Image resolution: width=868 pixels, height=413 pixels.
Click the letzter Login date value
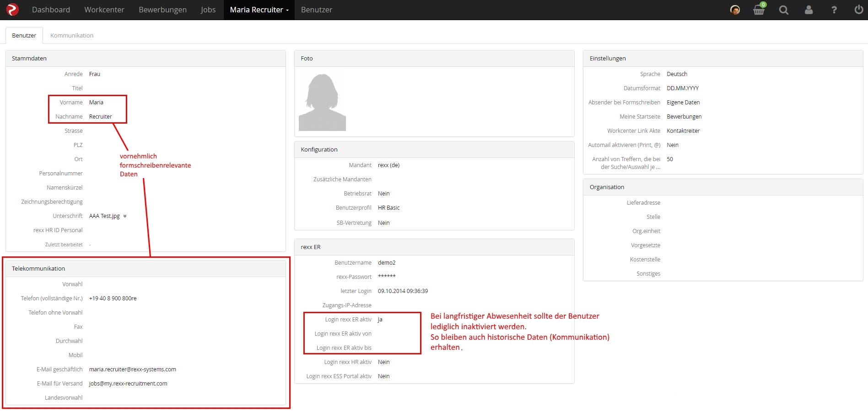point(403,291)
